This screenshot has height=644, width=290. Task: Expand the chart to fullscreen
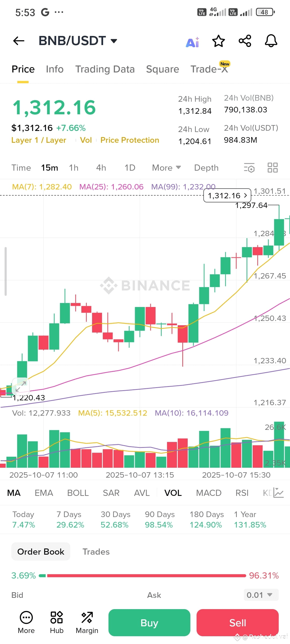click(x=21, y=386)
